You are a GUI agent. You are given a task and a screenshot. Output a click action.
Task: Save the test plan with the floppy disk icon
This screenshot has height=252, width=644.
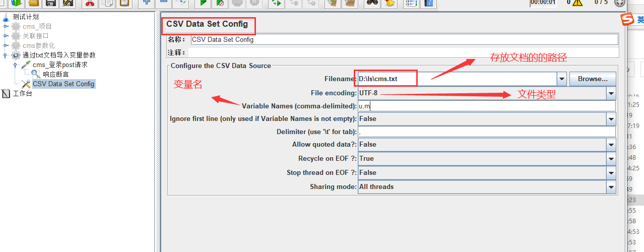[50, 3]
